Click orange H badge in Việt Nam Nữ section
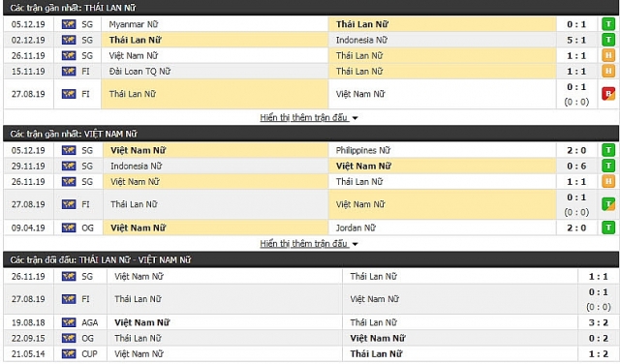Viewport: 620px width, 364px height. (608, 181)
